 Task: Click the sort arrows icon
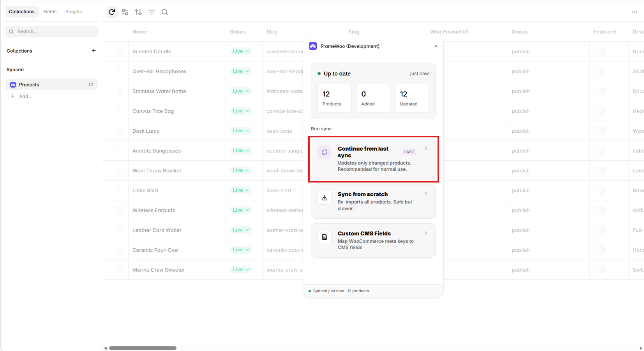click(138, 12)
